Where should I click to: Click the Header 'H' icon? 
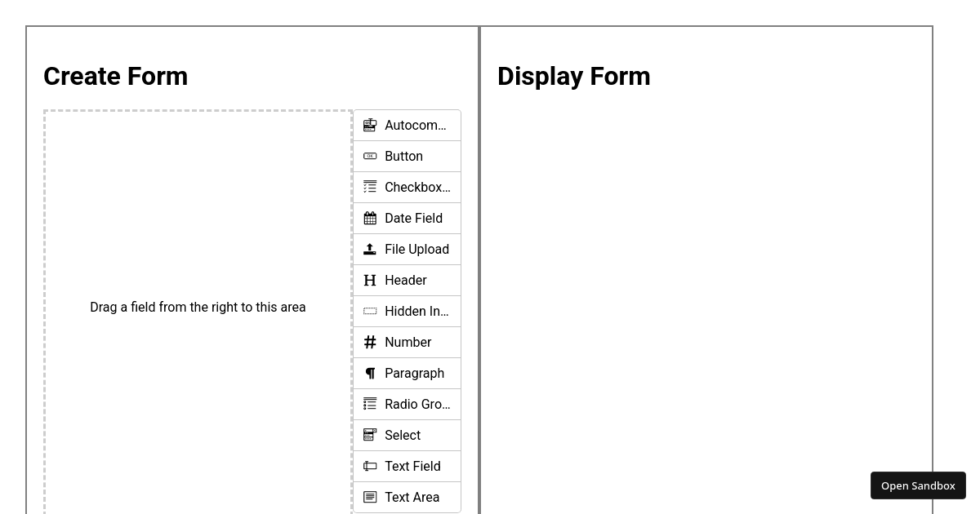pos(370,280)
